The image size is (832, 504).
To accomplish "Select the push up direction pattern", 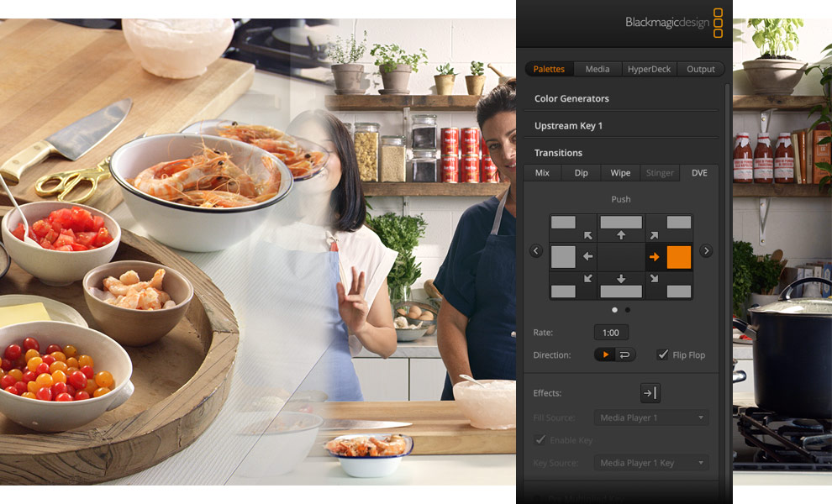I will (620, 226).
